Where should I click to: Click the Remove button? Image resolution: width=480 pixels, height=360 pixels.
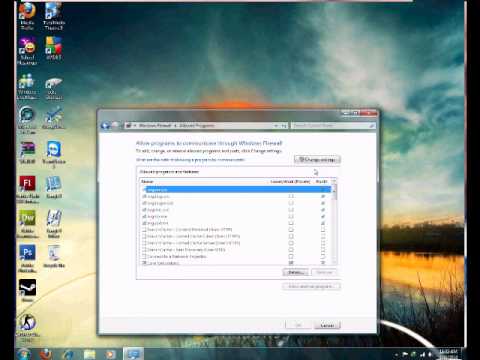(x=324, y=272)
